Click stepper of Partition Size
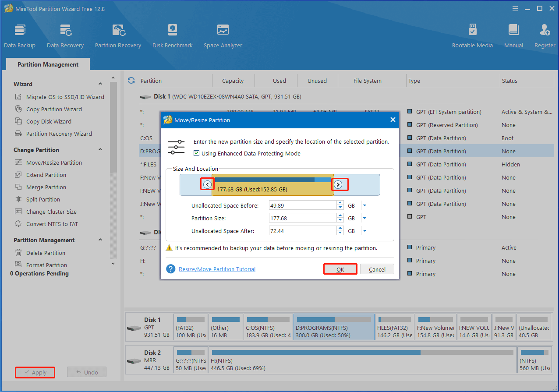Screen dimensions: 559x392 (x=340, y=218)
